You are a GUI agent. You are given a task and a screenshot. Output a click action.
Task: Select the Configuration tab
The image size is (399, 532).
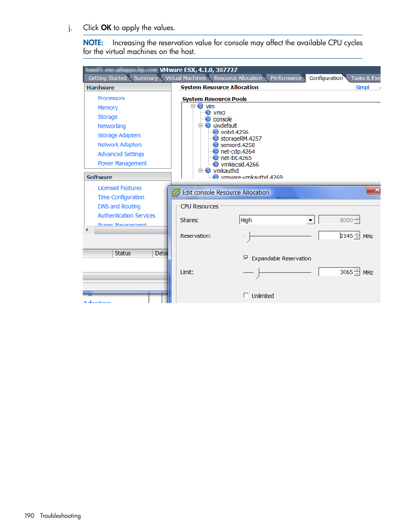tap(326, 78)
